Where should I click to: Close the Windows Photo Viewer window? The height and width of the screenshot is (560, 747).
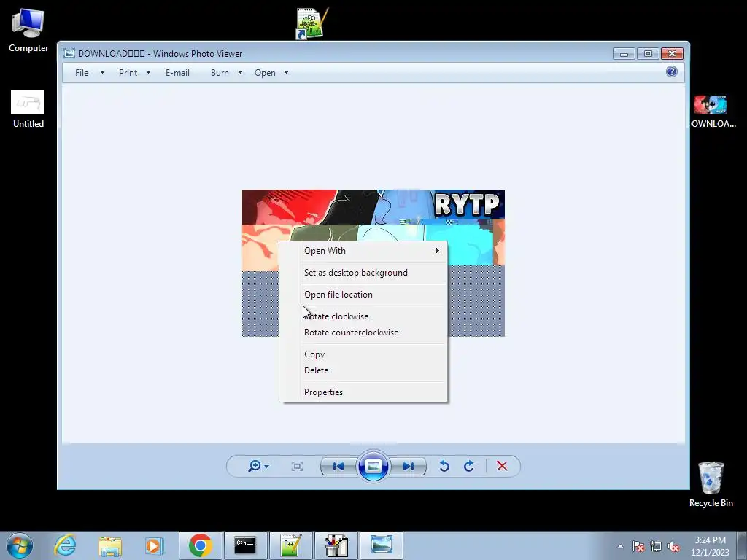pyautogui.click(x=672, y=54)
